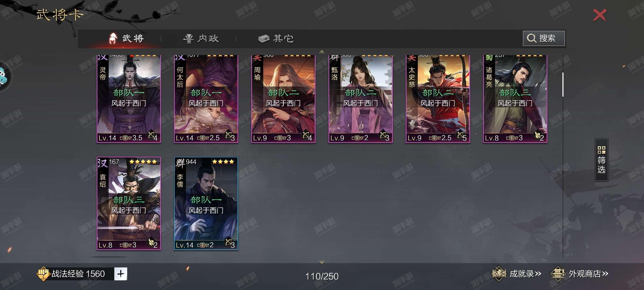The image size is (644, 290).
Task: Select the 武将 tab
Action: (126, 39)
